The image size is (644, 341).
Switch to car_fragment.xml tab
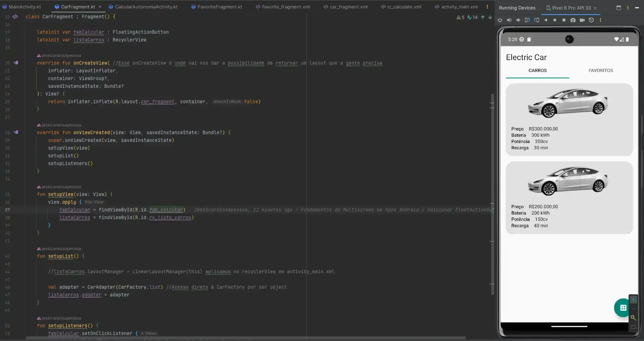tap(346, 7)
